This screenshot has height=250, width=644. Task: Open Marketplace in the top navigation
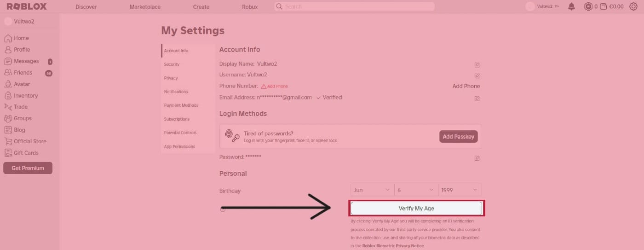point(145,7)
